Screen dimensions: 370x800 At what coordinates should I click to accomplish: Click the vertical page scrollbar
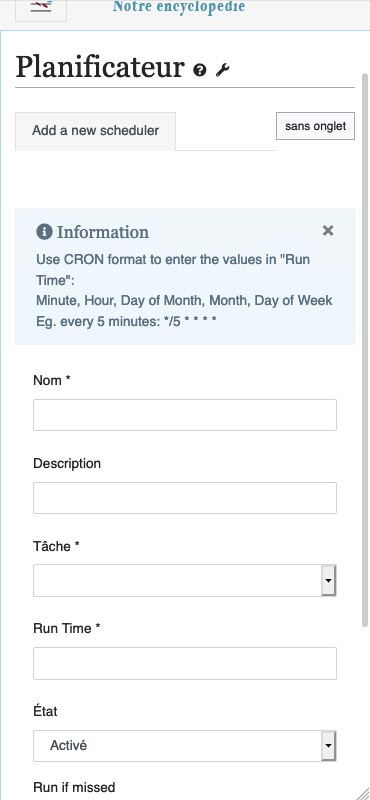(x=364, y=349)
